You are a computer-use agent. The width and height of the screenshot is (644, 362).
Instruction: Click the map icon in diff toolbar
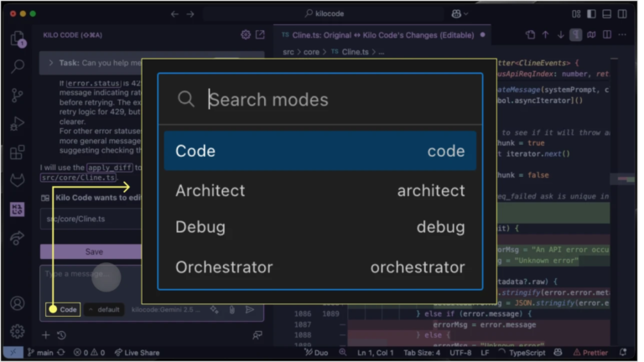point(591,35)
